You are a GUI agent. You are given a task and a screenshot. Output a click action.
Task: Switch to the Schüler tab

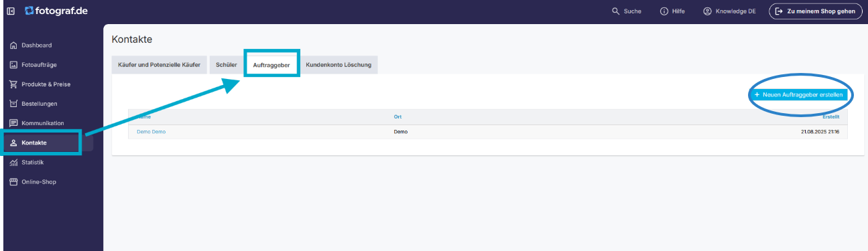(x=227, y=65)
